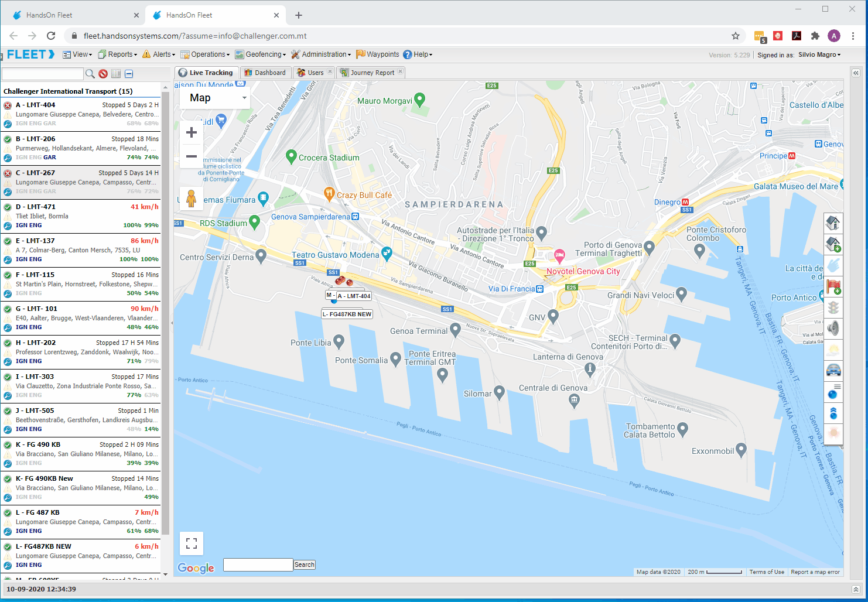Open the Help menu dropdown
Screen dimensions: 868x602
418,54
